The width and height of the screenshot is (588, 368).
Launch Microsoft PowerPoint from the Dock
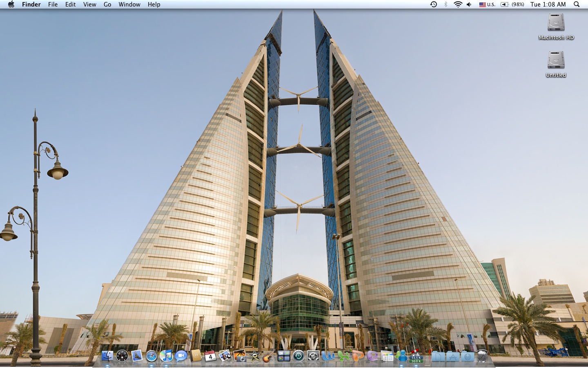358,356
